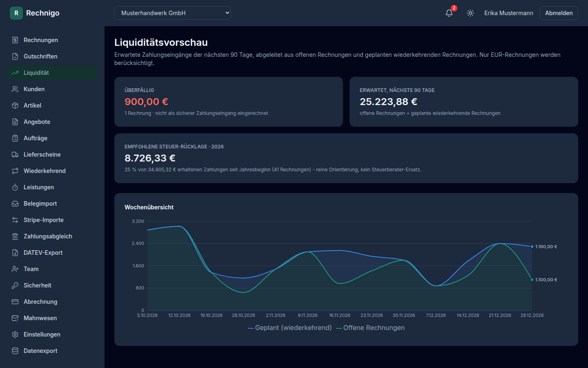Toggle Offene Rechnungen legend entry
Viewport: 588px width, 368px height.
tap(370, 328)
